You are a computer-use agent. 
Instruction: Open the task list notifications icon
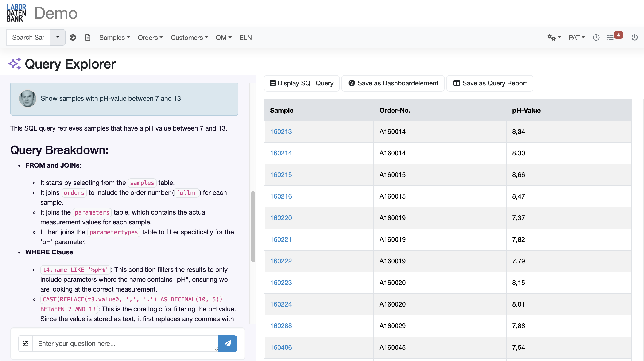[x=610, y=38]
